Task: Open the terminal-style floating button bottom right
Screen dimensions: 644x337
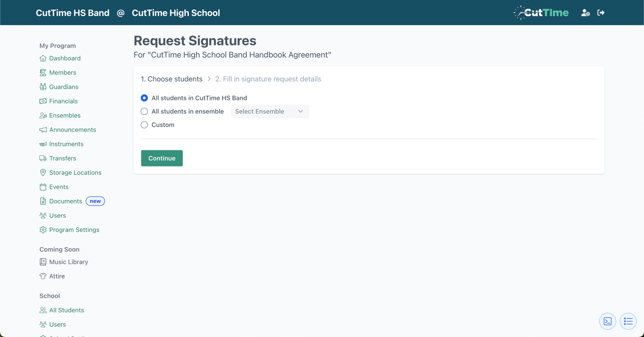Action: click(x=607, y=321)
